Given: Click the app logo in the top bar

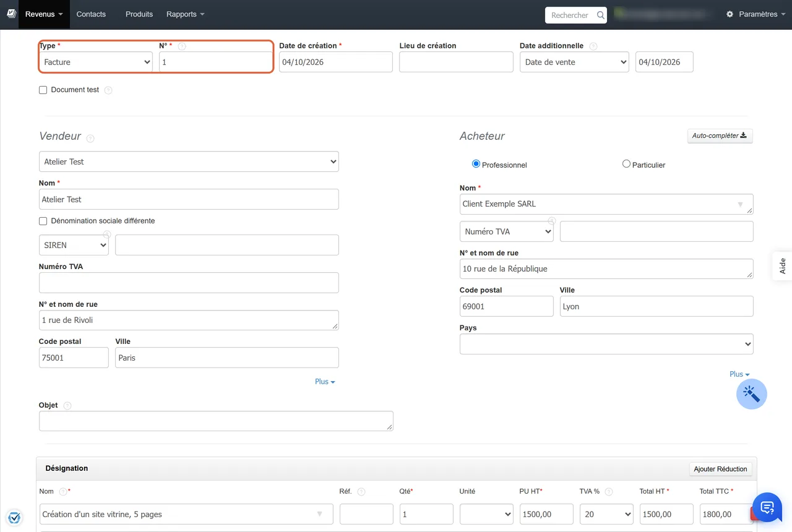Looking at the screenshot, I should 11,14.
